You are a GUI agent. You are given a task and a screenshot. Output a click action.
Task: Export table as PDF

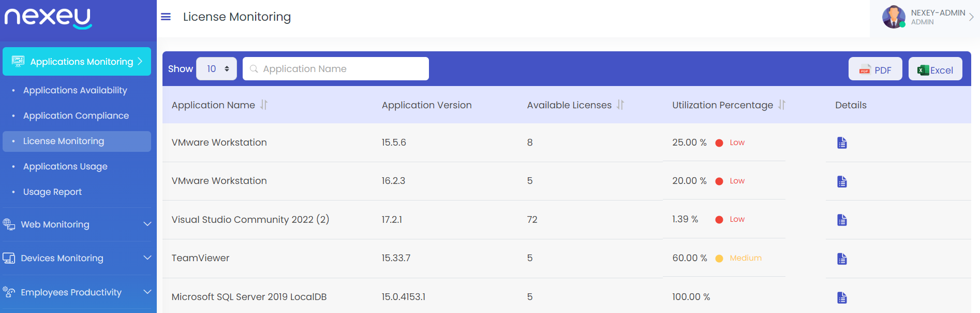point(875,69)
